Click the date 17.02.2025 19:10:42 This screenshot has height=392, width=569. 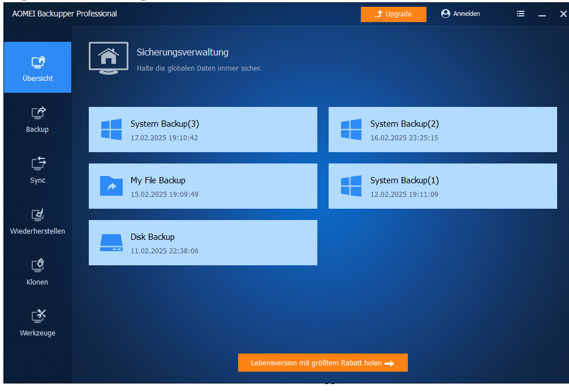165,138
